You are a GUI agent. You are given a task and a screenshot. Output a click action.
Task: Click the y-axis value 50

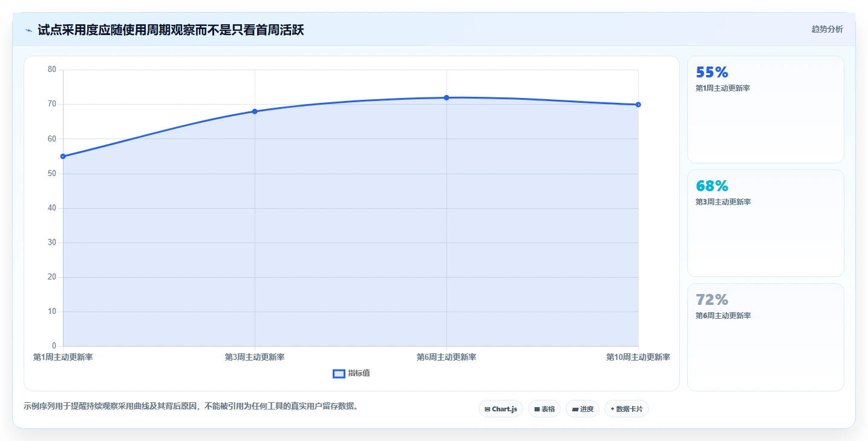tap(51, 174)
